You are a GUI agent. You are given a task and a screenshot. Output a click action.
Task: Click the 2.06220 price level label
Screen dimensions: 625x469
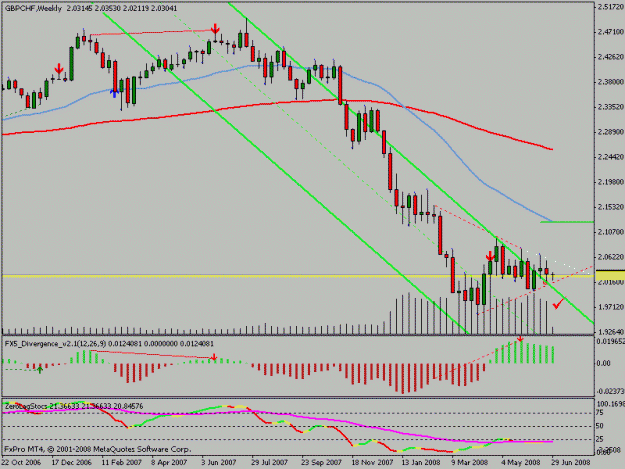point(611,257)
